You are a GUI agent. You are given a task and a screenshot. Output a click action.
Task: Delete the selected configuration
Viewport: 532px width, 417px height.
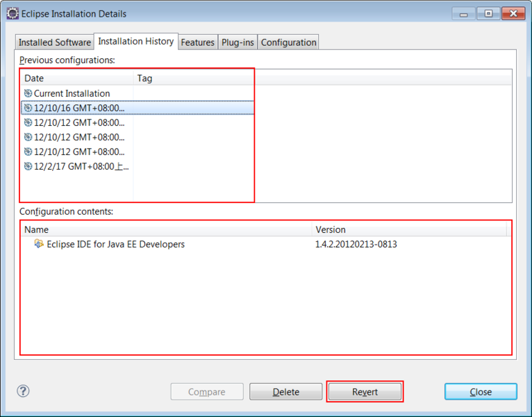coord(285,392)
